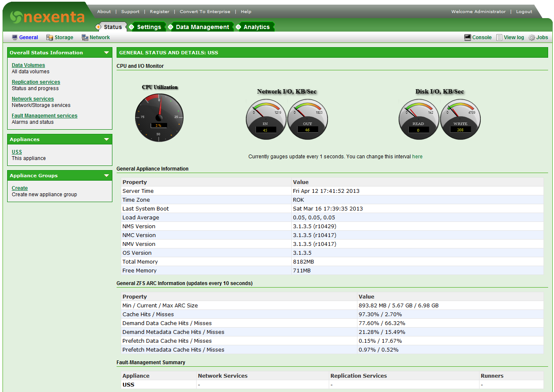Select the Storage submenu item
Screen dimensions: 554x392
click(64, 37)
